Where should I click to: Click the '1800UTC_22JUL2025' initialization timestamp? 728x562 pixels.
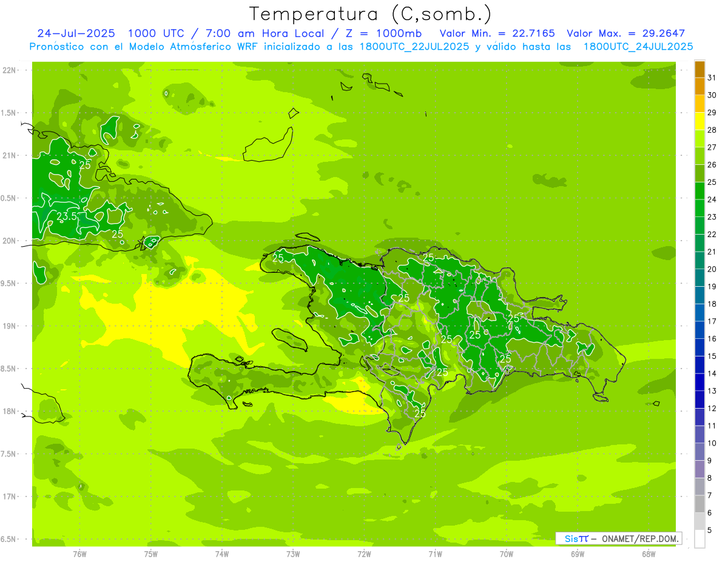click(414, 47)
